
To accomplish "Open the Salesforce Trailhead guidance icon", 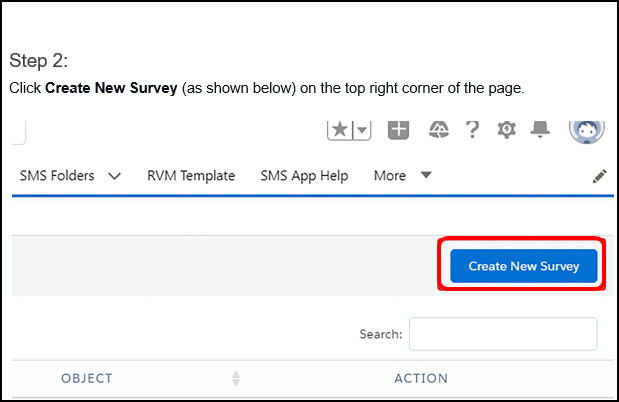I will point(439,130).
